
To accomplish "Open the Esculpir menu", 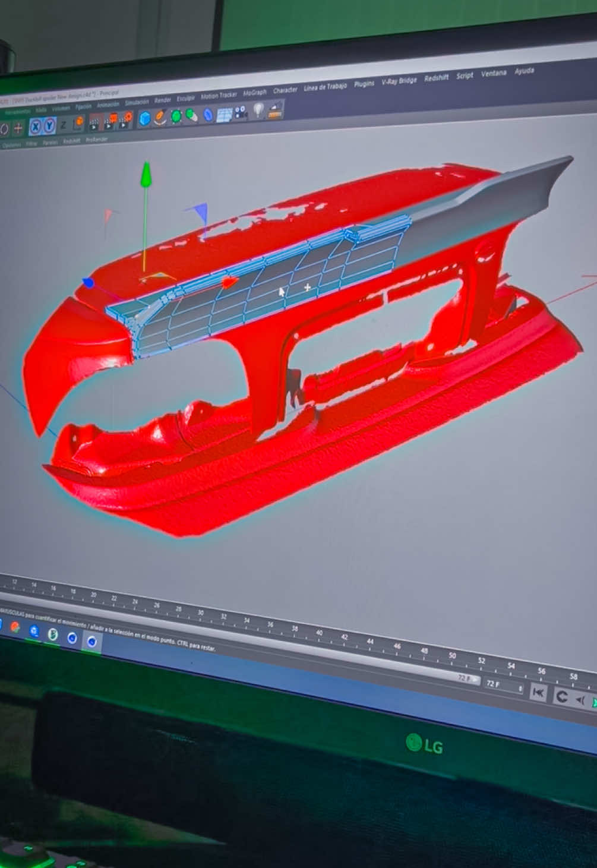I will (186, 97).
